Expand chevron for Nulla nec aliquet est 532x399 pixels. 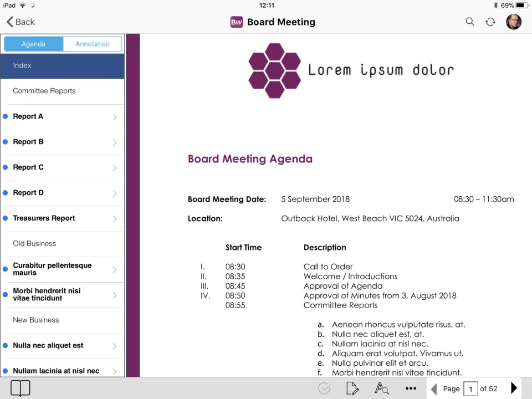(115, 346)
